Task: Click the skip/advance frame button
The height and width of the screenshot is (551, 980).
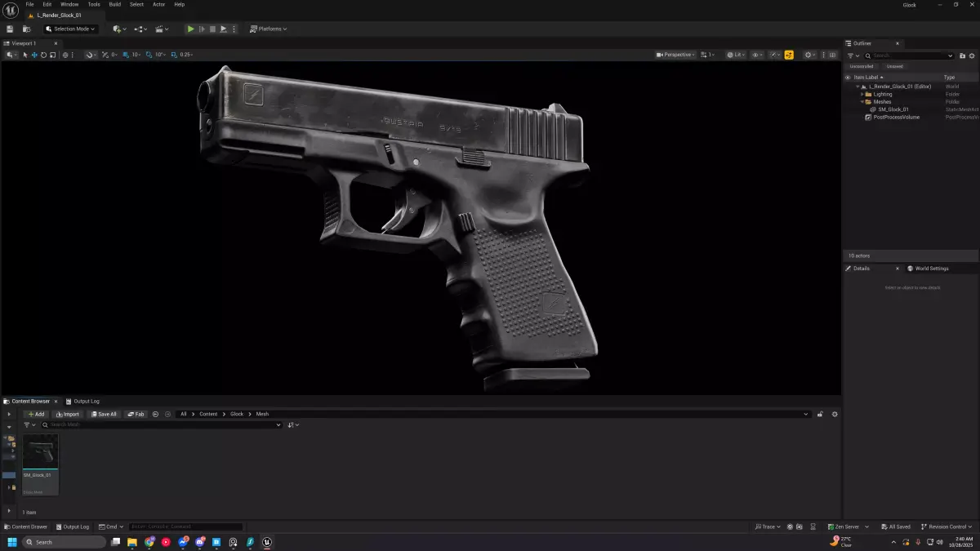Action: tap(202, 29)
